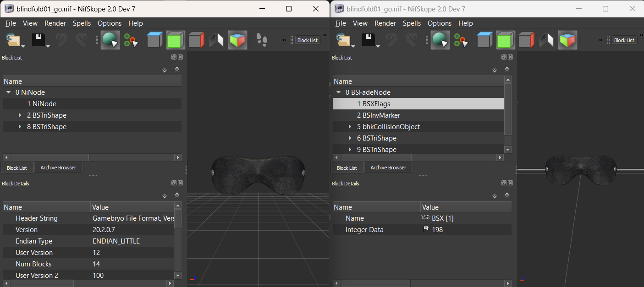The height and width of the screenshot is (287, 644).
Task: Select the 1 BSXFlags block row
Action: tap(418, 104)
